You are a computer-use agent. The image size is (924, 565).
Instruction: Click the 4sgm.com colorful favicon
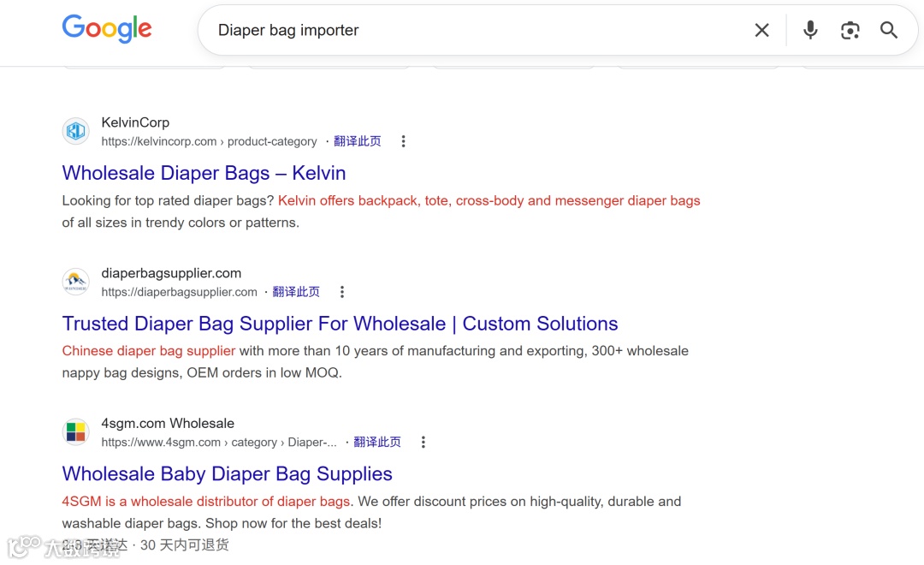tap(76, 431)
